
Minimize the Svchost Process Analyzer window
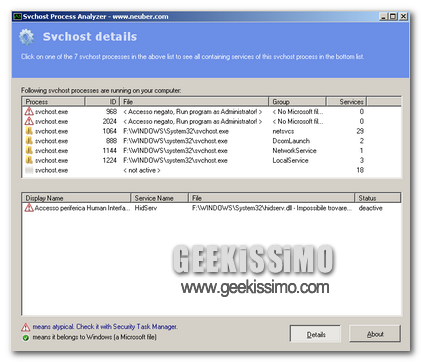pyautogui.click(x=383, y=16)
